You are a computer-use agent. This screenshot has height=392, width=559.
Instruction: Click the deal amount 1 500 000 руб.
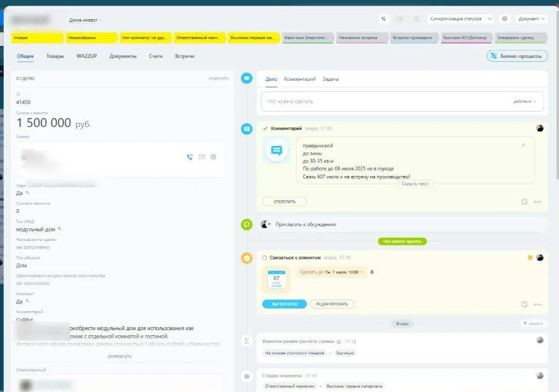pos(54,123)
